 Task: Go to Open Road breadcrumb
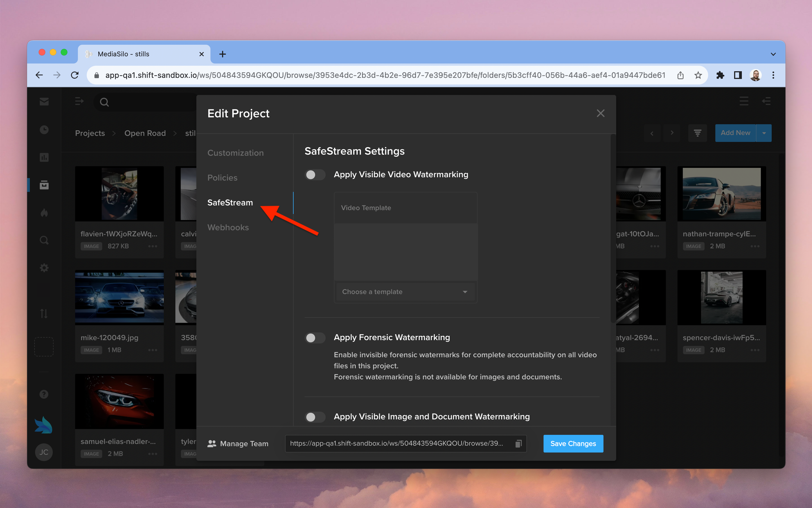(145, 133)
